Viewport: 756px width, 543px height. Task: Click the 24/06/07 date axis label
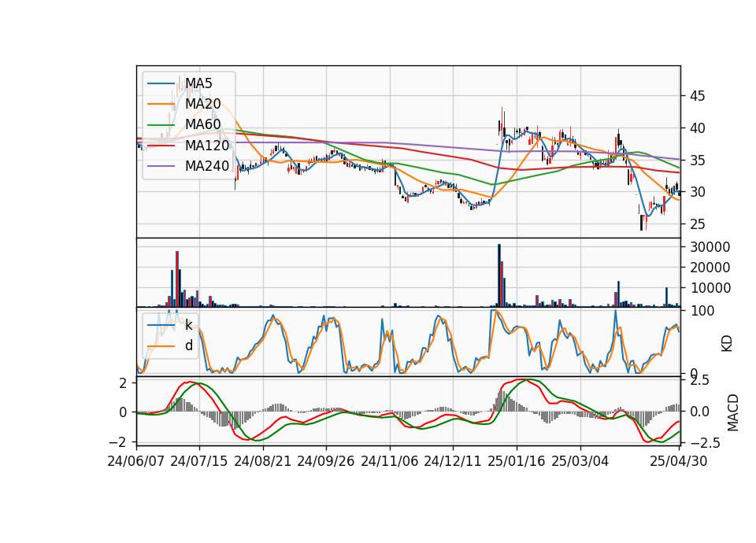[136, 461]
